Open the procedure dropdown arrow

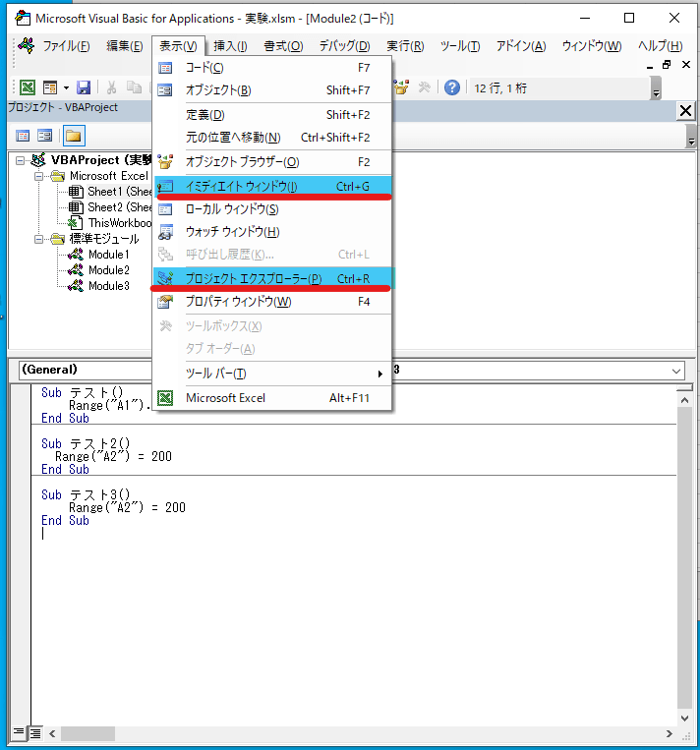click(676, 371)
